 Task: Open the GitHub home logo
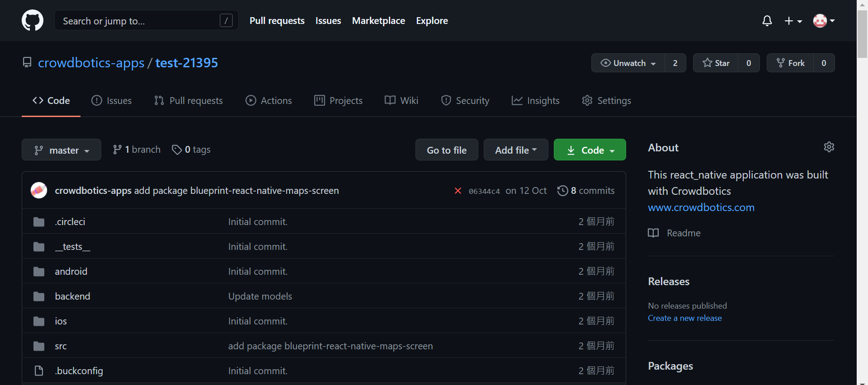pos(33,21)
